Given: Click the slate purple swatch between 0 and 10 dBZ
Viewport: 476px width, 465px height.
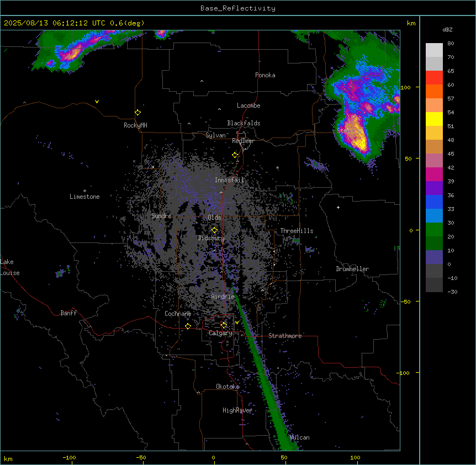Looking at the screenshot, I should pos(434,257).
